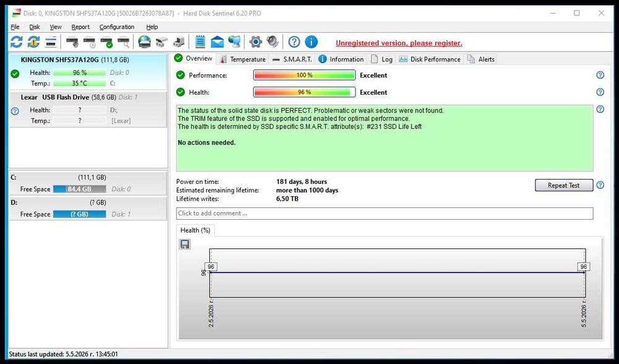Viewport: 619px width, 364px height.
Task: Click help icon beside the status text box
Action: click(600, 110)
